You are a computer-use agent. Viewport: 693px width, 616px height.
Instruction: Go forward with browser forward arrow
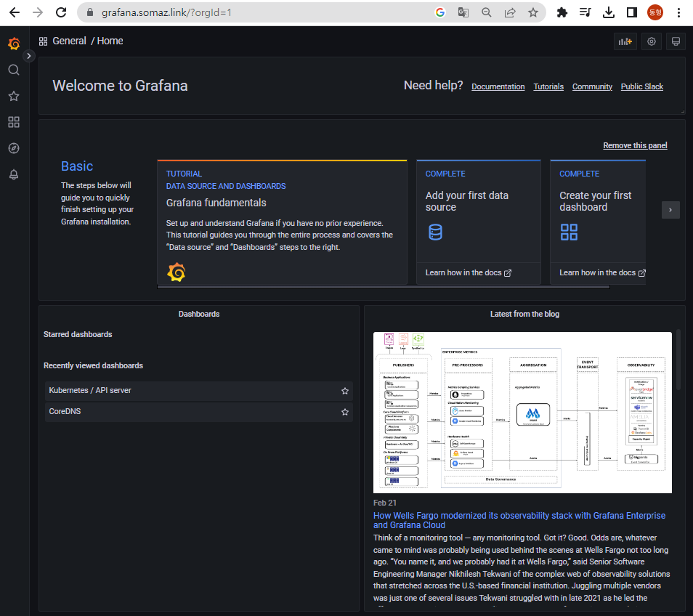[x=38, y=12]
